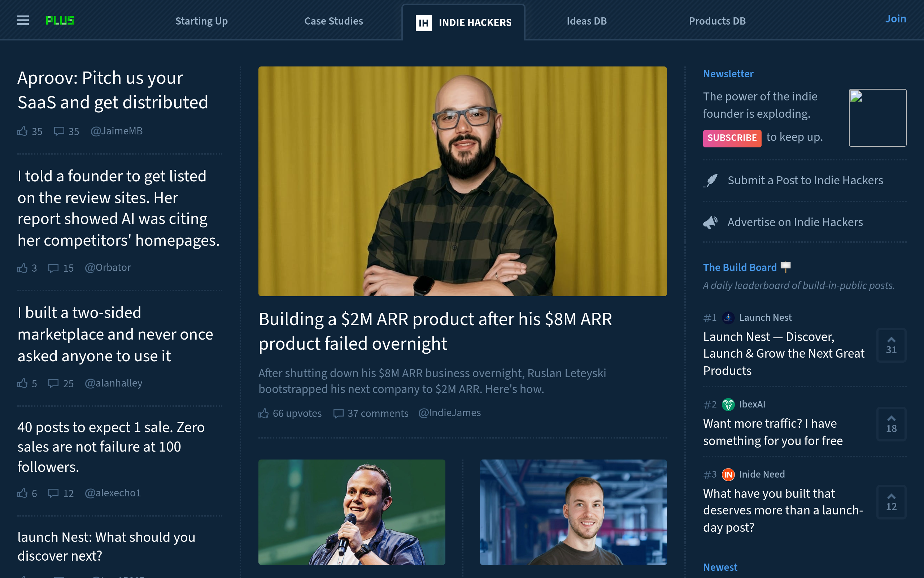View @JaimeMB profile
Image resolution: width=924 pixels, height=578 pixels.
click(x=117, y=131)
